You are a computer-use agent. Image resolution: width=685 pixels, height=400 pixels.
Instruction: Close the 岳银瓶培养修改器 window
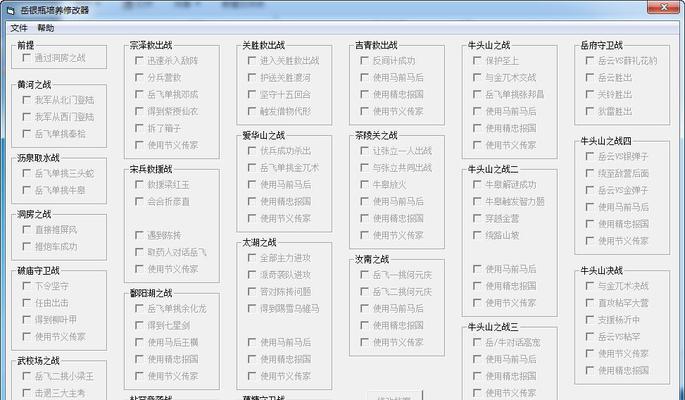point(664,7)
